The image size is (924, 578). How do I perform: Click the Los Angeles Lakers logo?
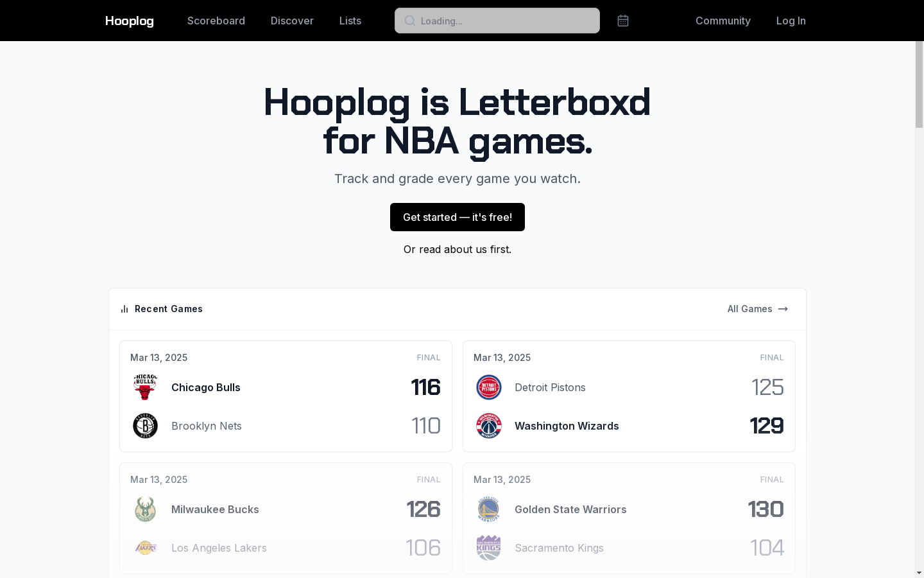(145, 548)
